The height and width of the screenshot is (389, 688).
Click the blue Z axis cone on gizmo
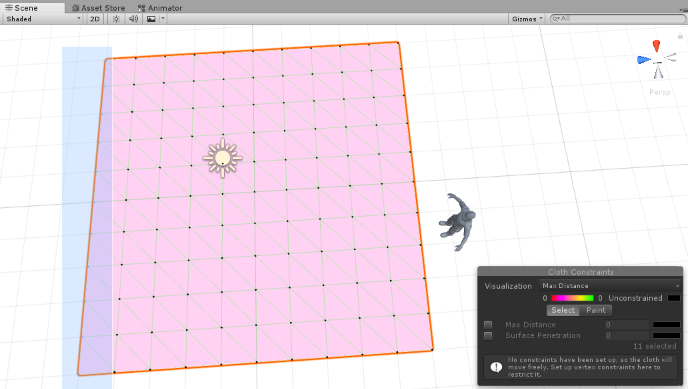(x=644, y=60)
